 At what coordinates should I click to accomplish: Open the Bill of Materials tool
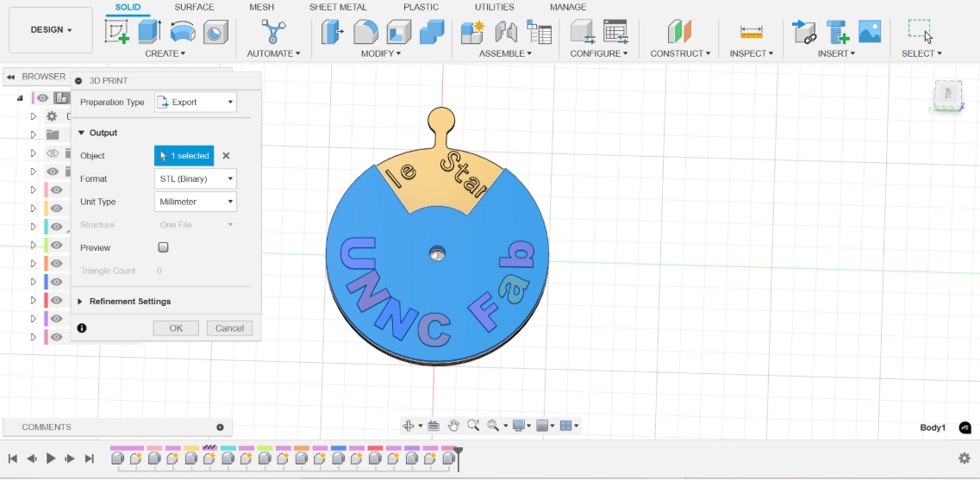click(539, 31)
